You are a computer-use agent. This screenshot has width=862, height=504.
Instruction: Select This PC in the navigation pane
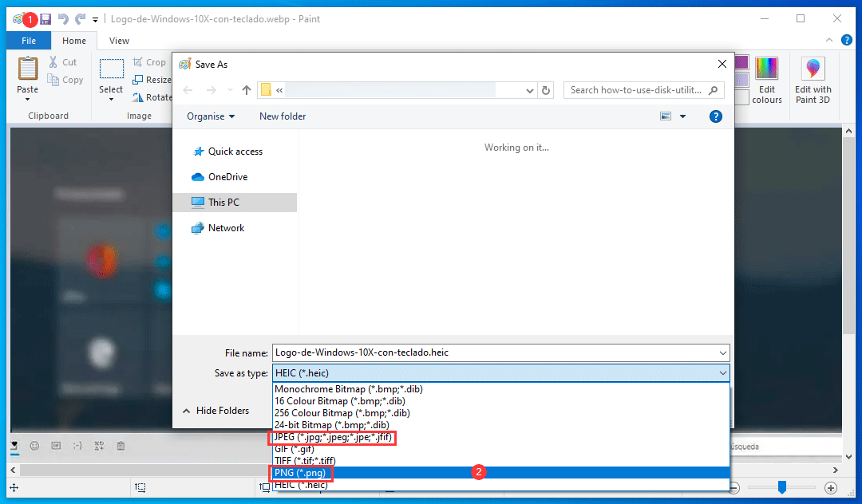point(235,202)
